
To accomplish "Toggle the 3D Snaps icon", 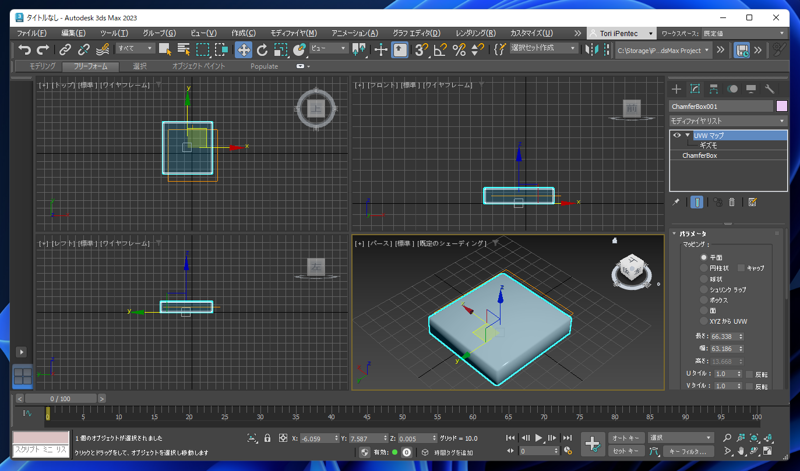I will click(x=421, y=49).
